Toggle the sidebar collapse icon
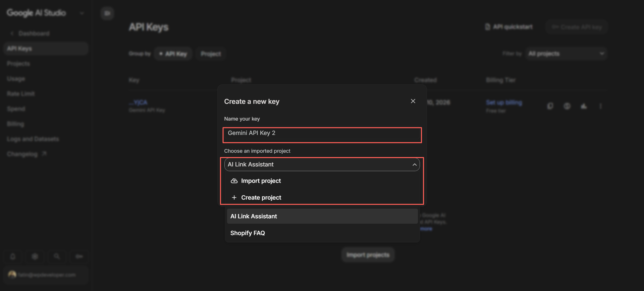Viewport: 644px width, 291px height. [107, 13]
